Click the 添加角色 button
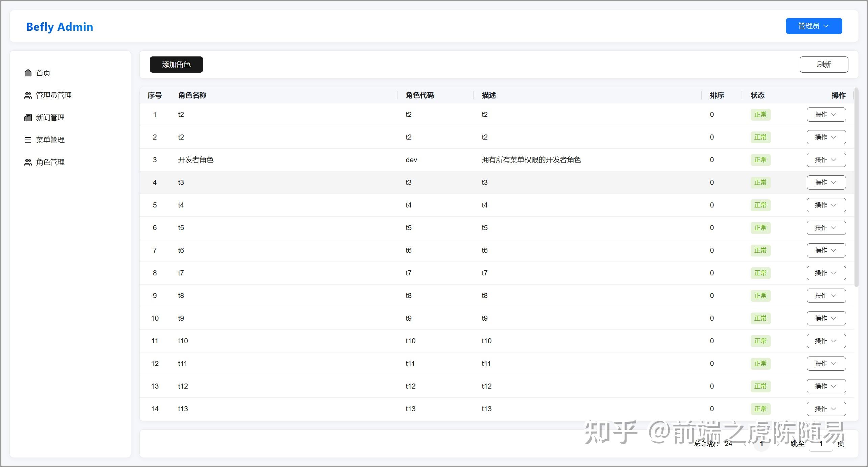Screen dimensions: 868x467 pos(176,65)
